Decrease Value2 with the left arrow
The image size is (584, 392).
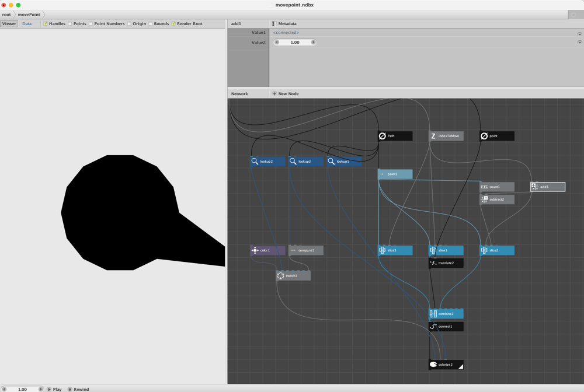pyautogui.click(x=277, y=43)
